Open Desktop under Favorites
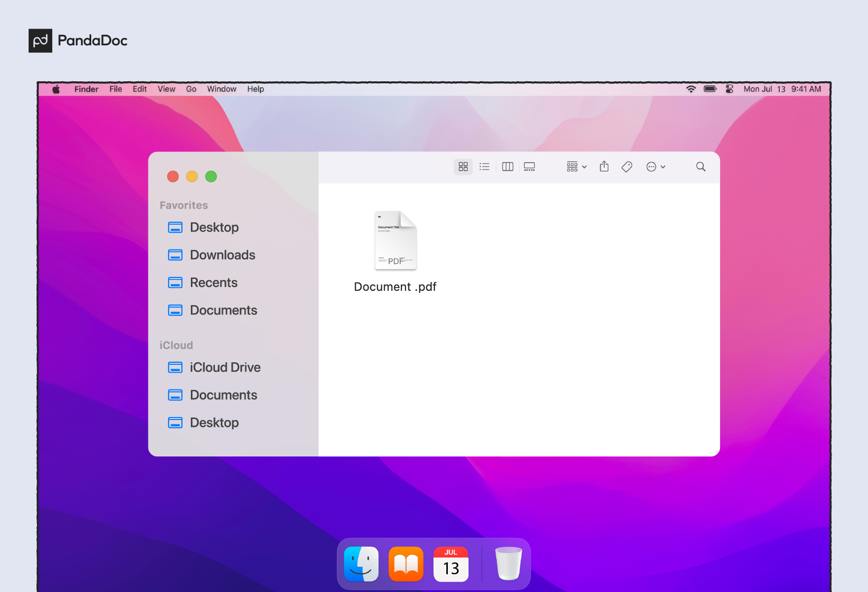The width and height of the screenshot is (868, 592). [203, 227]
